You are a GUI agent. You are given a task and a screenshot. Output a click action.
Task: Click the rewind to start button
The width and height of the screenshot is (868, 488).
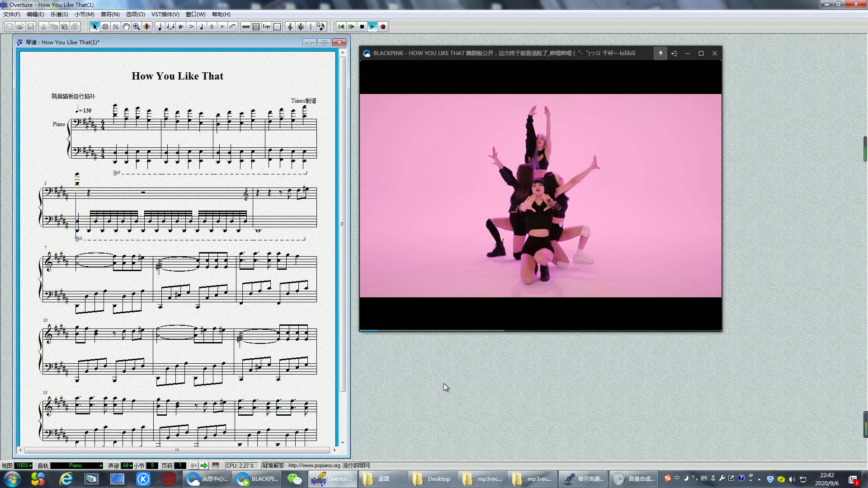point(341,27)
